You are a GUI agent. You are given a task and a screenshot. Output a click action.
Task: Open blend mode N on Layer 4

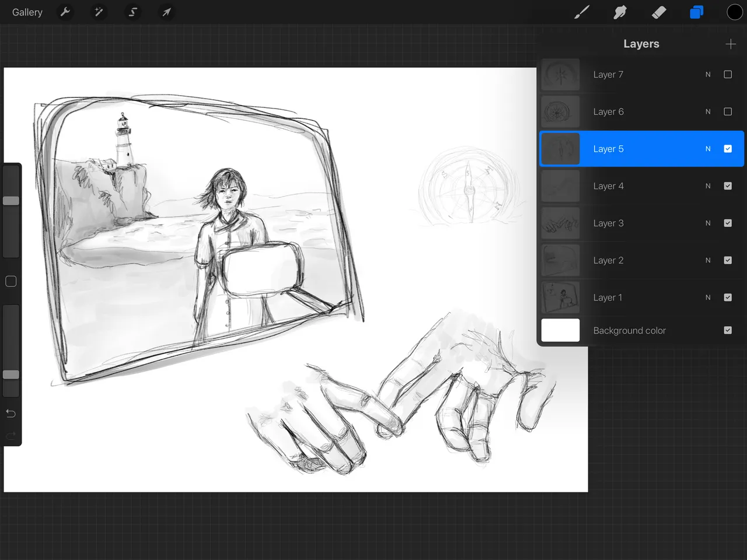pos(708,186)
